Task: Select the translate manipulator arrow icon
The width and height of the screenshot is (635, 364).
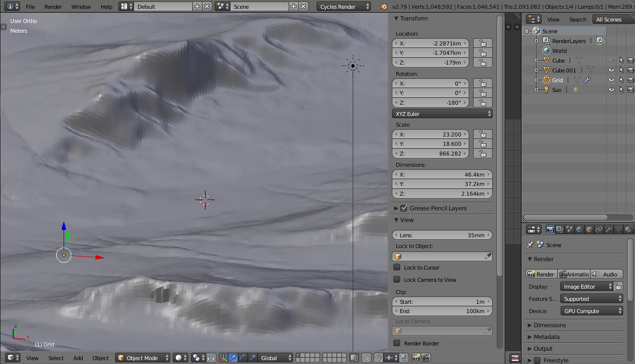Action: click(233, 358)
